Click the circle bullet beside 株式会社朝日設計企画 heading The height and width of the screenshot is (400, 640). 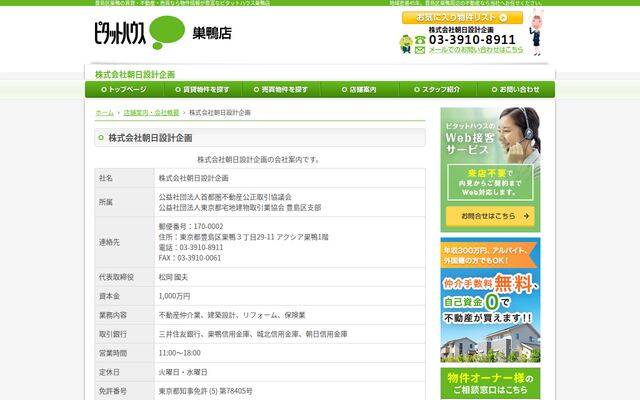tap(101, 138)
